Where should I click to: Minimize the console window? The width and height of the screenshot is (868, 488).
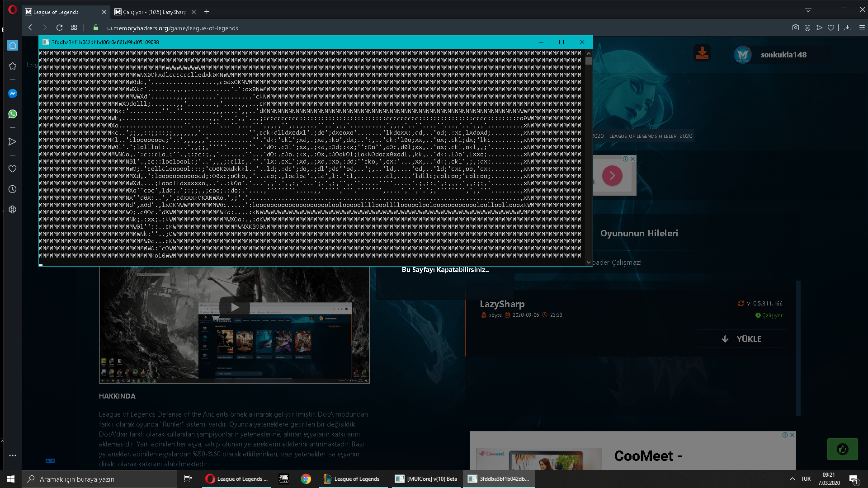point(541,42)
